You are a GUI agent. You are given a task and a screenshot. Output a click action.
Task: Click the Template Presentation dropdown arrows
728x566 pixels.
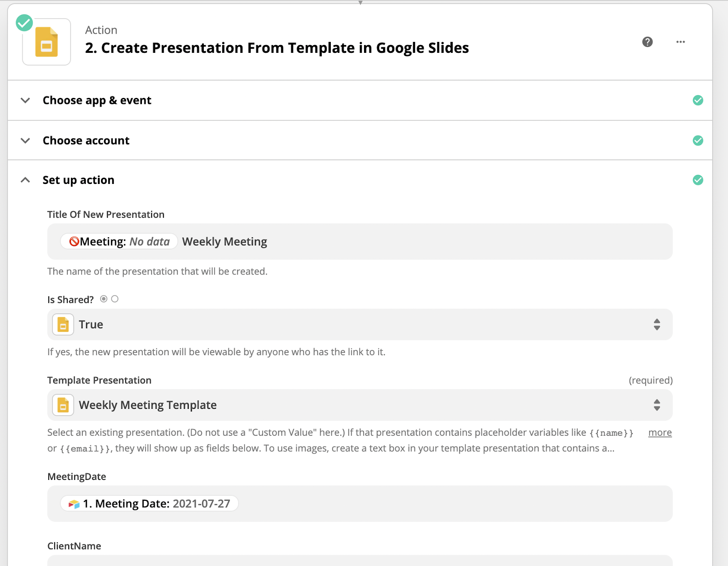[657, 405]
